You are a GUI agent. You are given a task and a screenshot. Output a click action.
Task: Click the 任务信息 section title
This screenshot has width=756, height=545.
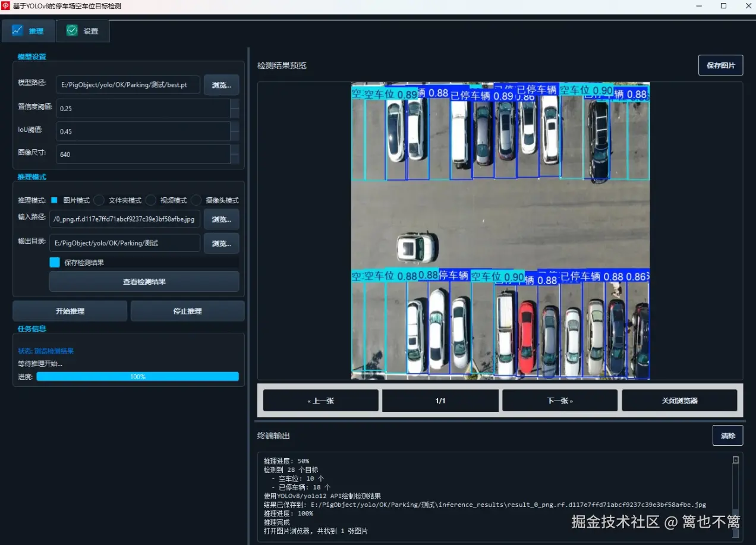pos(32,328)
